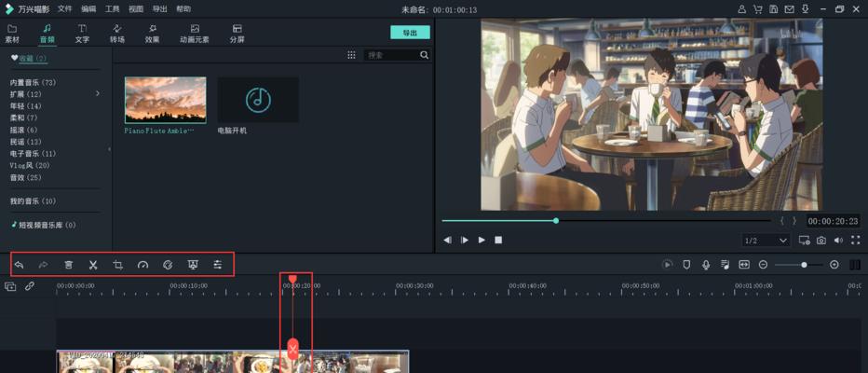This screenshot has width=868, height=373.
Task: Click the timeline zoom slider handle
Action: coord(804,265)
